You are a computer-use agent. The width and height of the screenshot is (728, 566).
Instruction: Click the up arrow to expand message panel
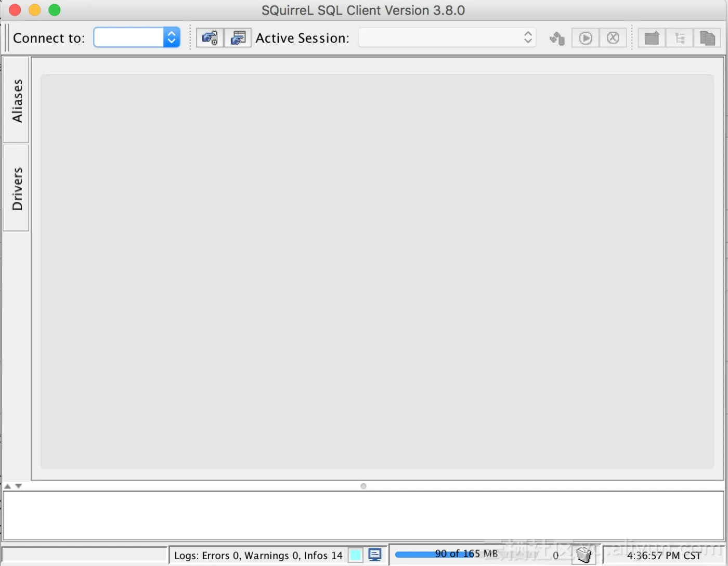point(8,486)
